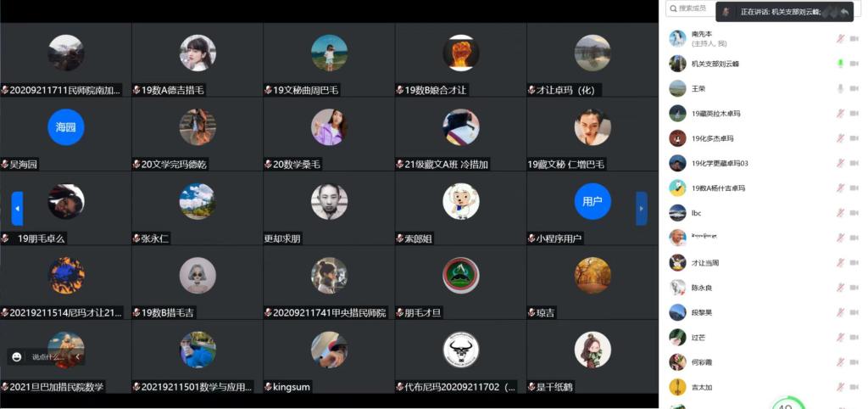The width and height of the screenshot is (868, 409).
Task: Open the emoji picker in the chat bar
Action: pyautogui.click(x=17, y=357)
